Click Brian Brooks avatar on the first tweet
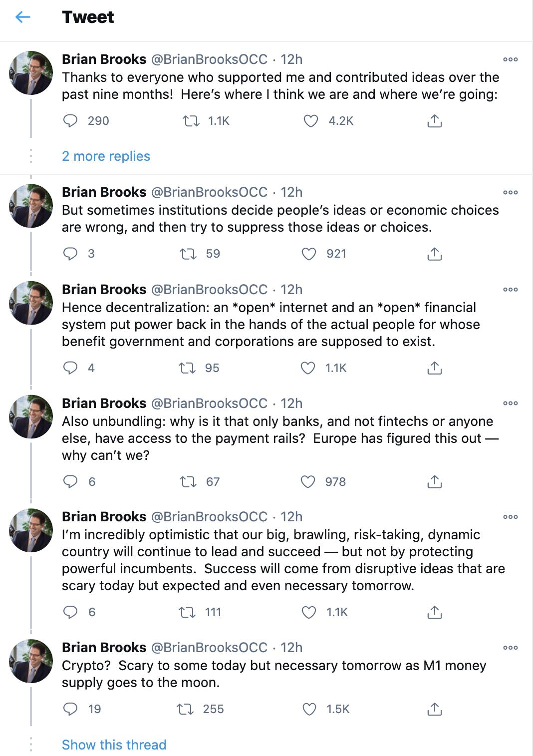The image size is (533, 756). point(31,73)
